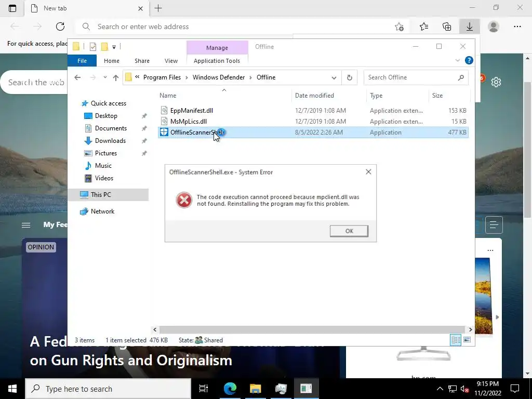Click Task View on taskbar
The image size is (532, 399).
click(x=204, y=389)
